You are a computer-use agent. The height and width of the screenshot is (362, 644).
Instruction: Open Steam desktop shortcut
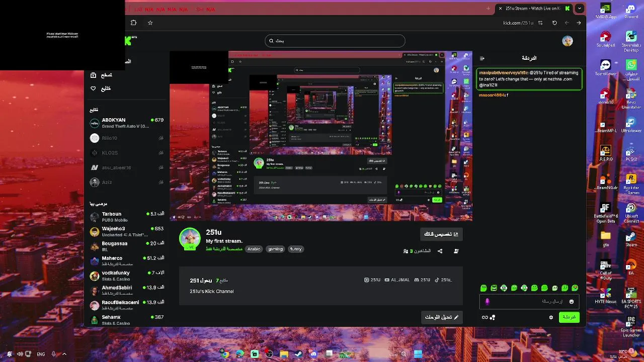click(x=631, y=239)
